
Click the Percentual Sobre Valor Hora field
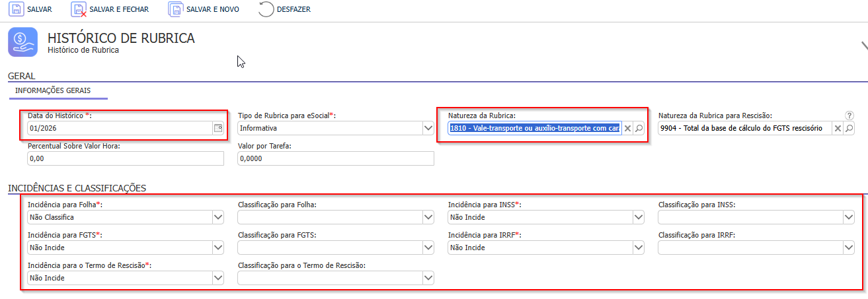(x=126, y=158)
